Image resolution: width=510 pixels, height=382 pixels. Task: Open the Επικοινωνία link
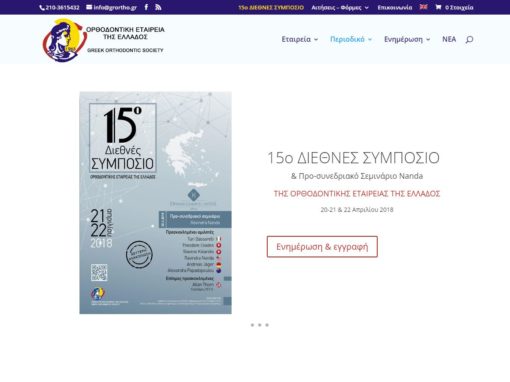tap(395, 7)
